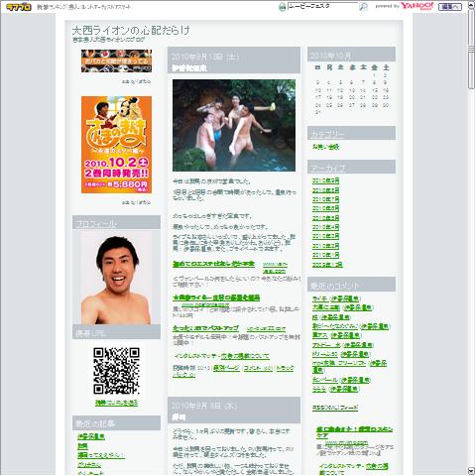Open the 2010年8月 archive
Image resolution: width=476 pixels, height=476 pixels.
(x=325, y=190)
